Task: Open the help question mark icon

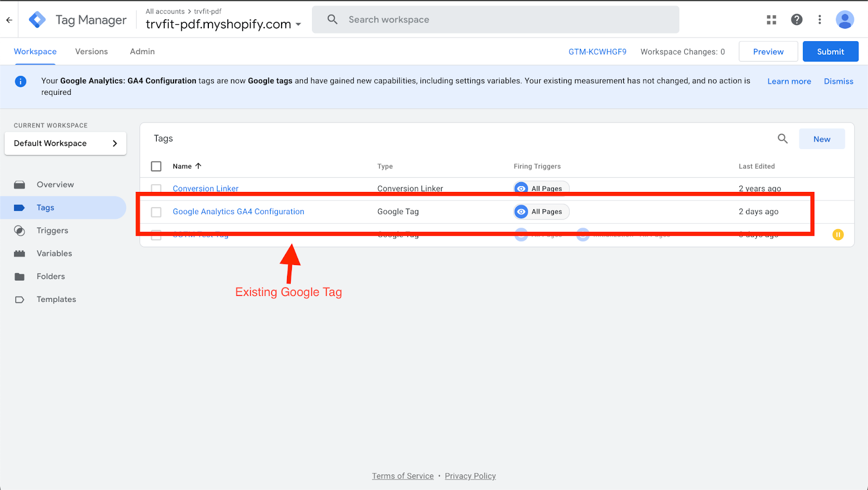Action: [x=796, y=20]
